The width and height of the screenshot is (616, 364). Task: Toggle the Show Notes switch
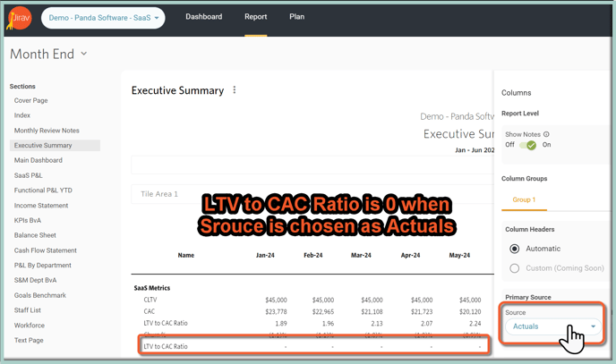527,145
